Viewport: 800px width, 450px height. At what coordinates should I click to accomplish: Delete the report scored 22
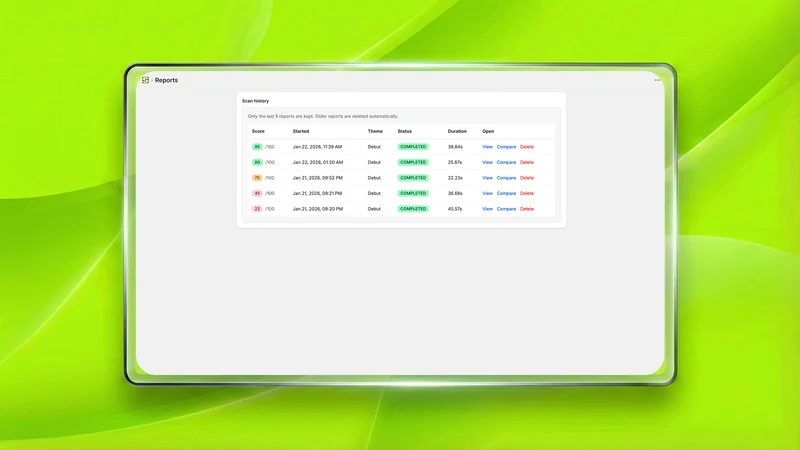(527, 209)
